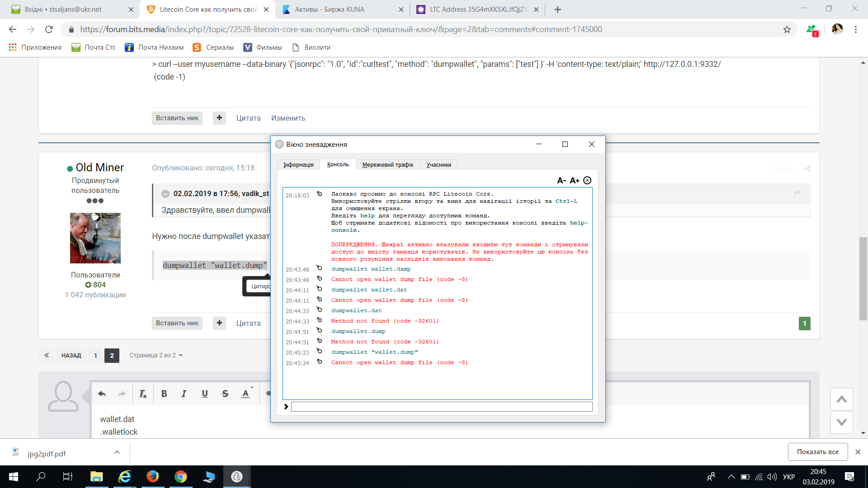The image size is (868, 488).
Task: Open Виолити bookmark
Action: [x=311, y=47]
